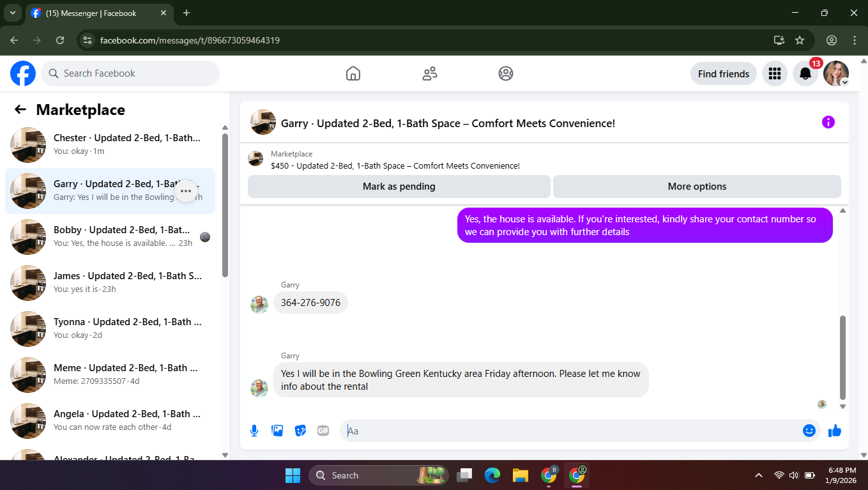Open Microsoft Edge from taskbar

tap(492, 475)
